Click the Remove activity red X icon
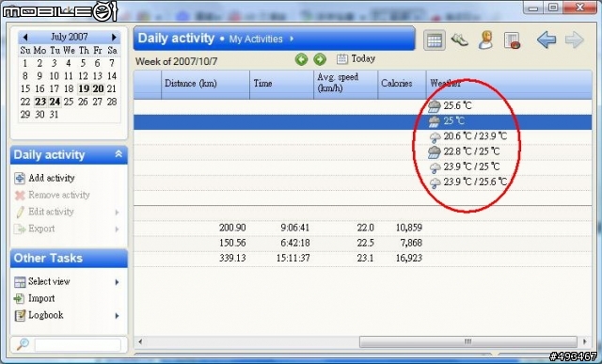This screenshot has height=364, width=602. pyautogui.click(x=20, y=196)
